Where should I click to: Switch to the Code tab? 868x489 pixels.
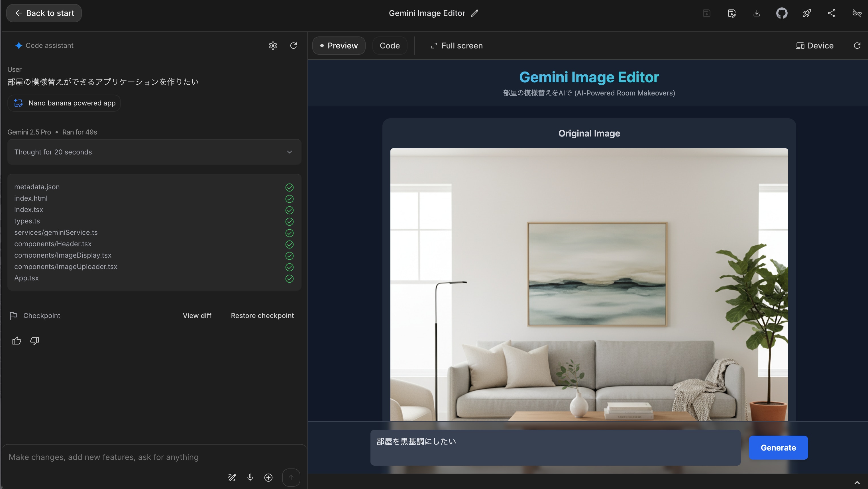[x=390, y=46]
